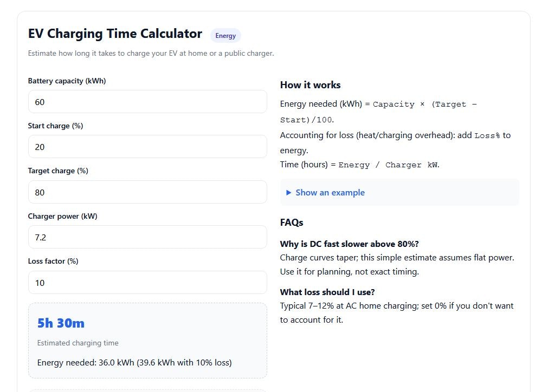548x392 pixels.
Task: Click the DC fast slower FAQ question
Action: click(349, 244)
